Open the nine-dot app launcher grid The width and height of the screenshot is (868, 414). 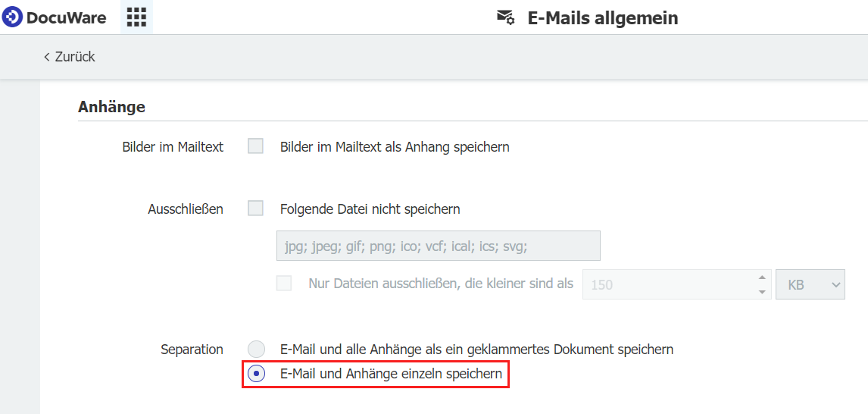click(x=136, y=17)
